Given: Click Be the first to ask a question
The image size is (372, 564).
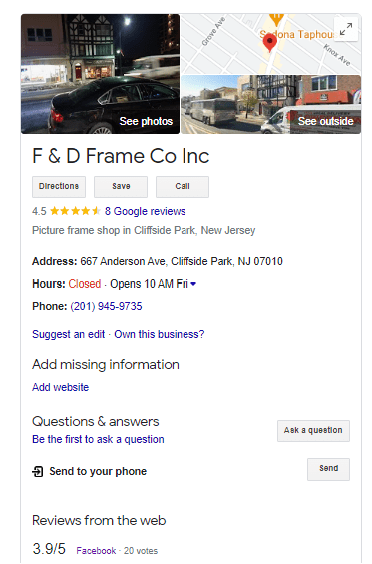Looking at the screenshot, I should click(98, 439).
